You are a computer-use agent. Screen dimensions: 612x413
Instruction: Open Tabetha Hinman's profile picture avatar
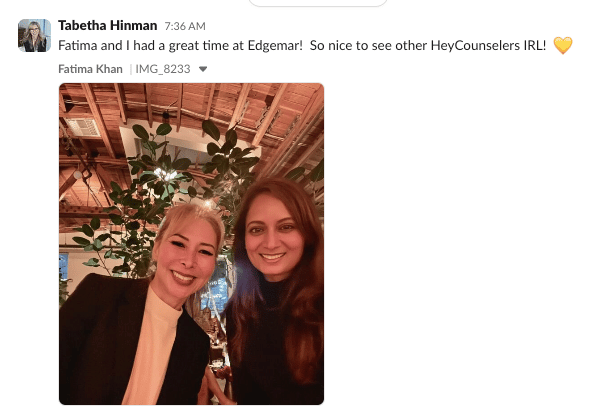click(x=34, y=36)
